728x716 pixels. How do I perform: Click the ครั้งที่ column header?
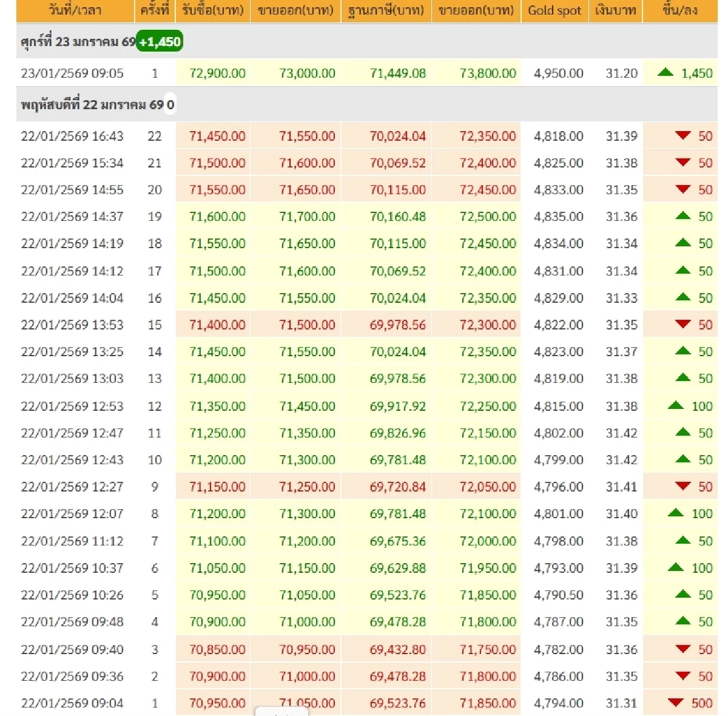(155, 10)
